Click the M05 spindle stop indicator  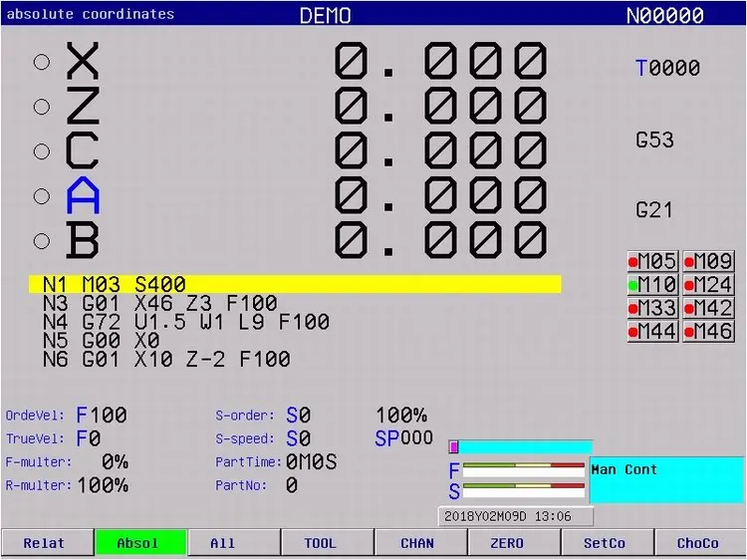coord(652,262)
